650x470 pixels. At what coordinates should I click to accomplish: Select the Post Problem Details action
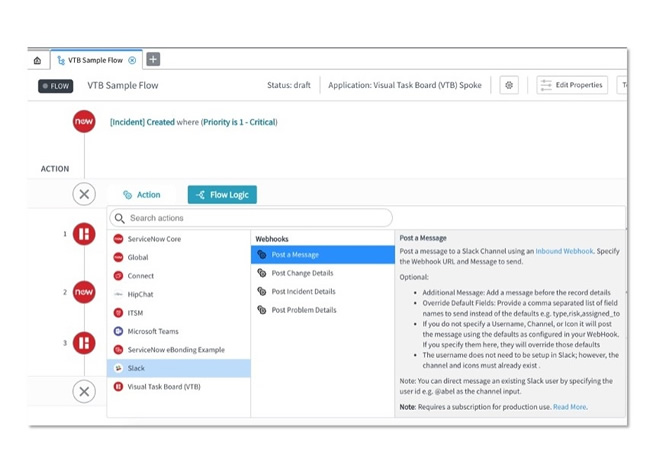[x=323, y=310]
